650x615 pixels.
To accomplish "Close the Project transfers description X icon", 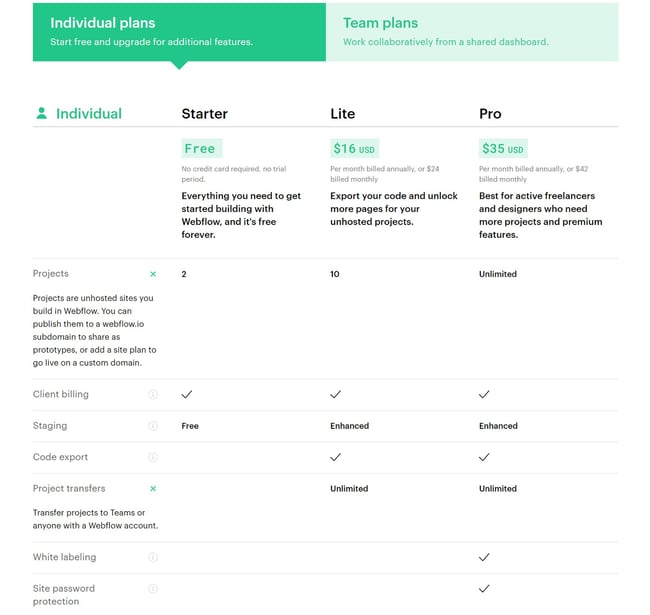I will (153, 489).
